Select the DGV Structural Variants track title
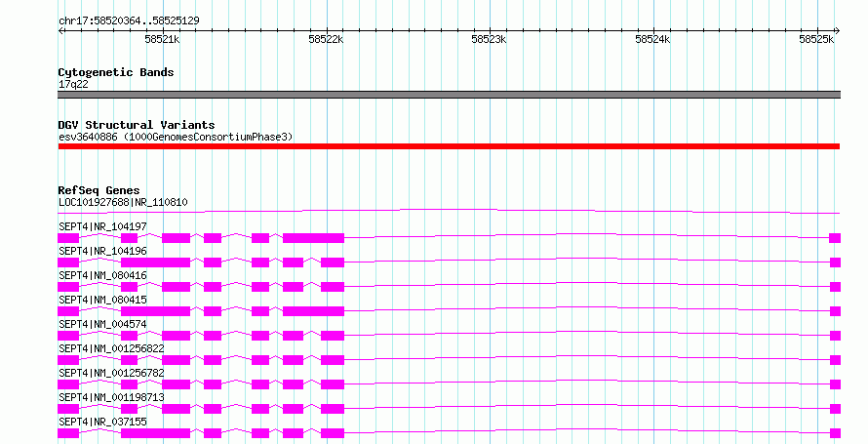 [x=137, y=125]
